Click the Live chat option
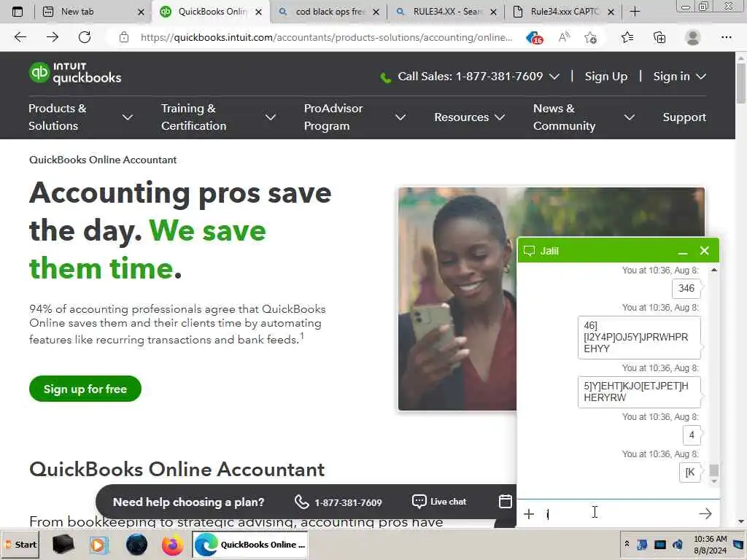The height and width of the screenshot is (560, 747). (x=438, y=502)
